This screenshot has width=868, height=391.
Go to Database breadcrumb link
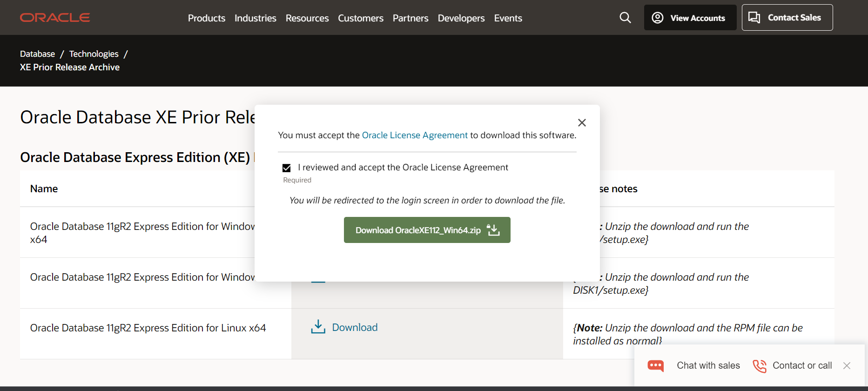pos(37,54)
